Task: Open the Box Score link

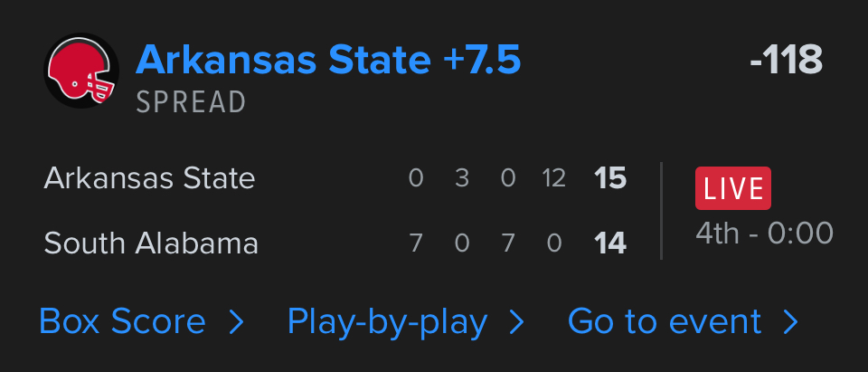Action: (123, 322)
